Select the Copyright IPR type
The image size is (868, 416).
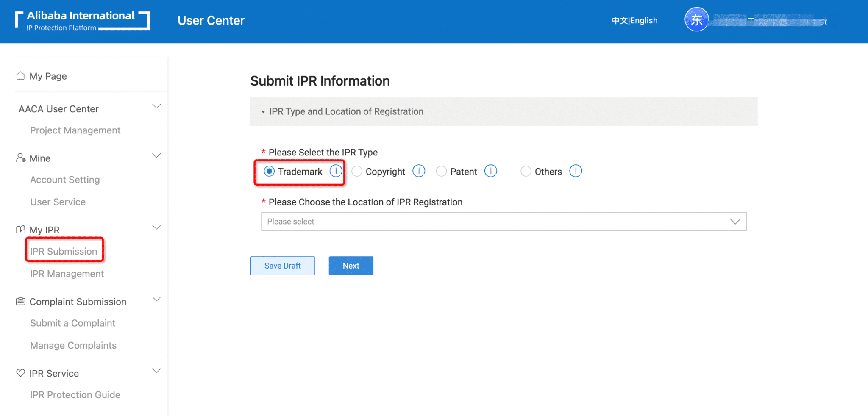point(356,171)
